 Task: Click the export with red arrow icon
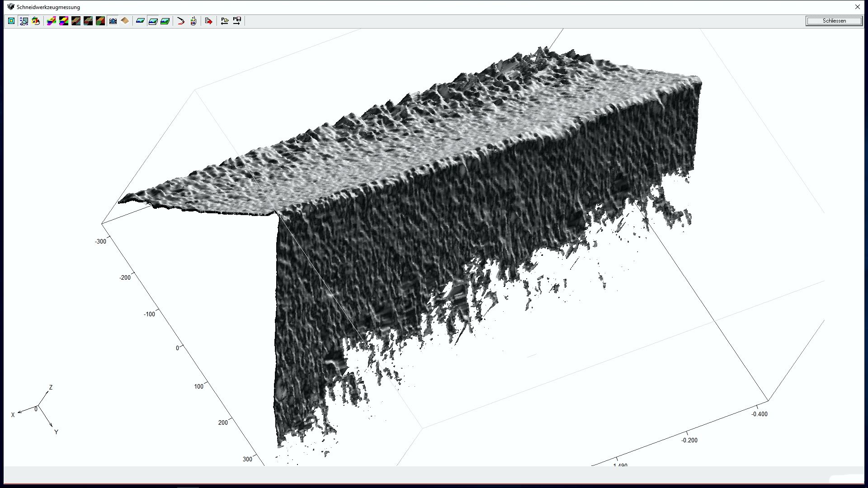(208, 21)
